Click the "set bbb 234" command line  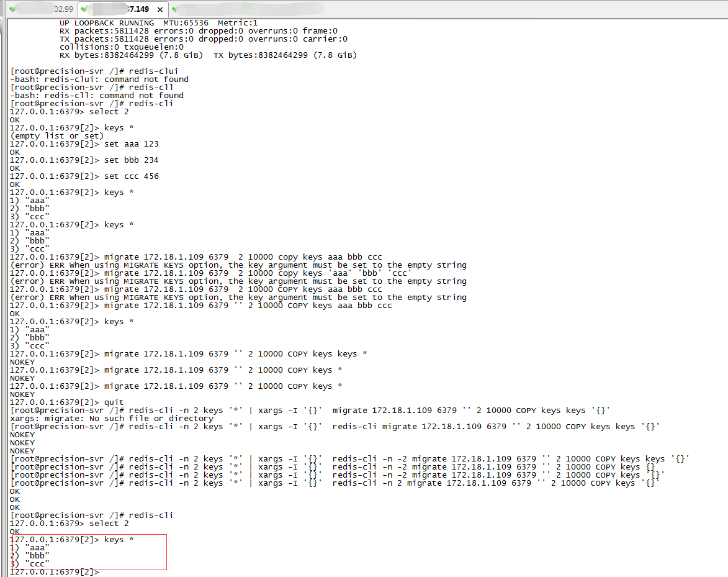131,160
